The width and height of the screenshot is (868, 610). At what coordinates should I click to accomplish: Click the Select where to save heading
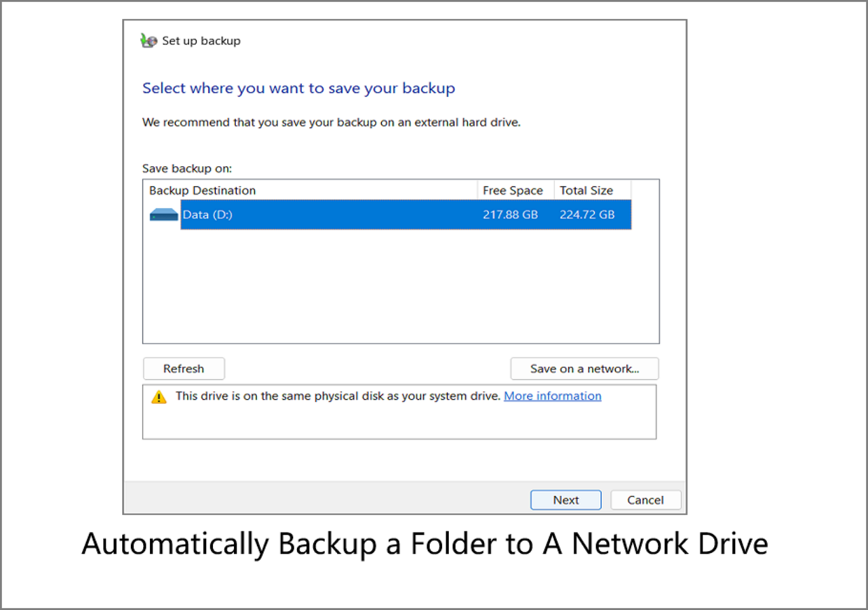[x=298, y=88]
